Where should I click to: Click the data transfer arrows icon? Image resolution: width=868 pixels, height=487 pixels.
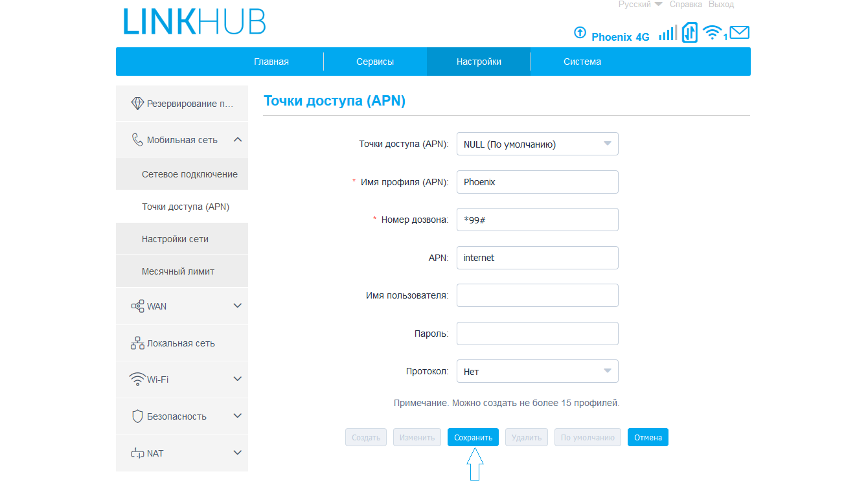[x=690, y=33]
